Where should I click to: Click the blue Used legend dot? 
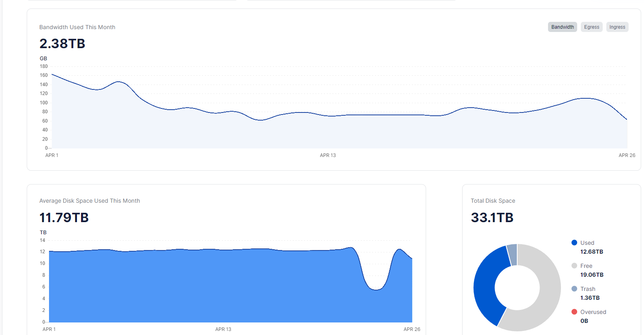click(574, 243)
